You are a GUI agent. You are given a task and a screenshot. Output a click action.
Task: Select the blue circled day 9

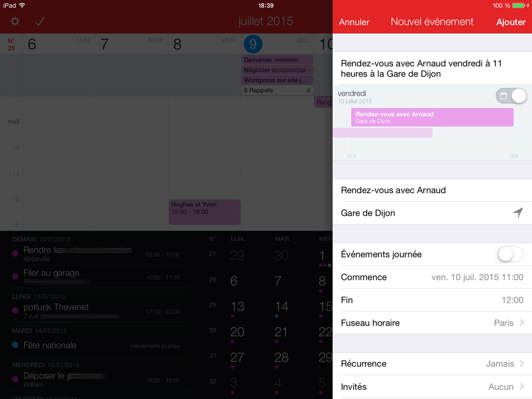pyautogui.click(x=253, y=44)
